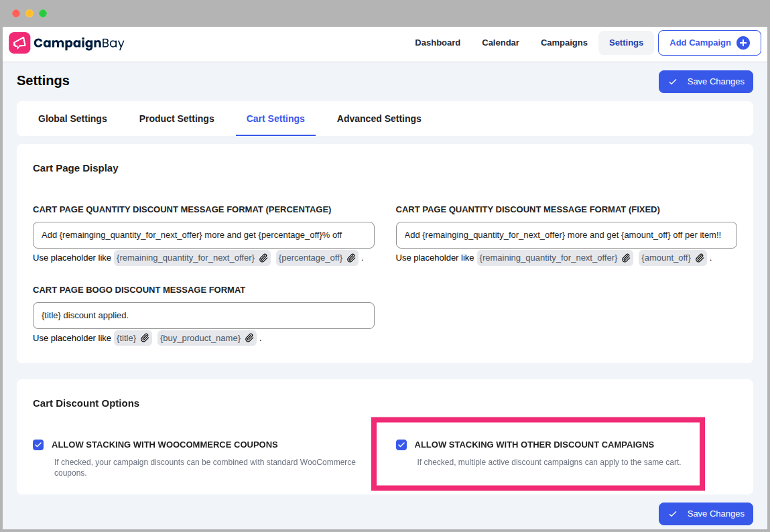
Task: Click the plus icon in Add Campaign
Action: [x=743, y=43]
